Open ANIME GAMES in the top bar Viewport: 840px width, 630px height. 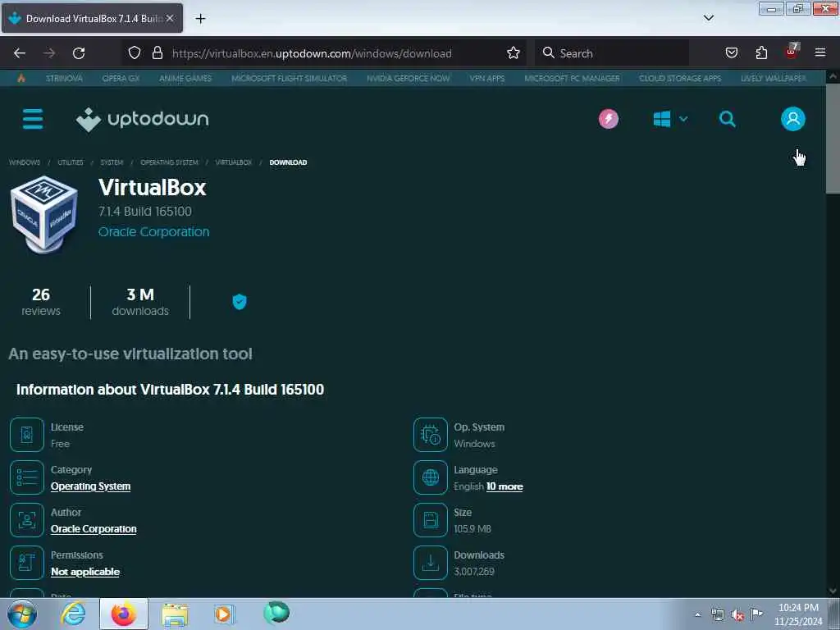pos(185,78)
